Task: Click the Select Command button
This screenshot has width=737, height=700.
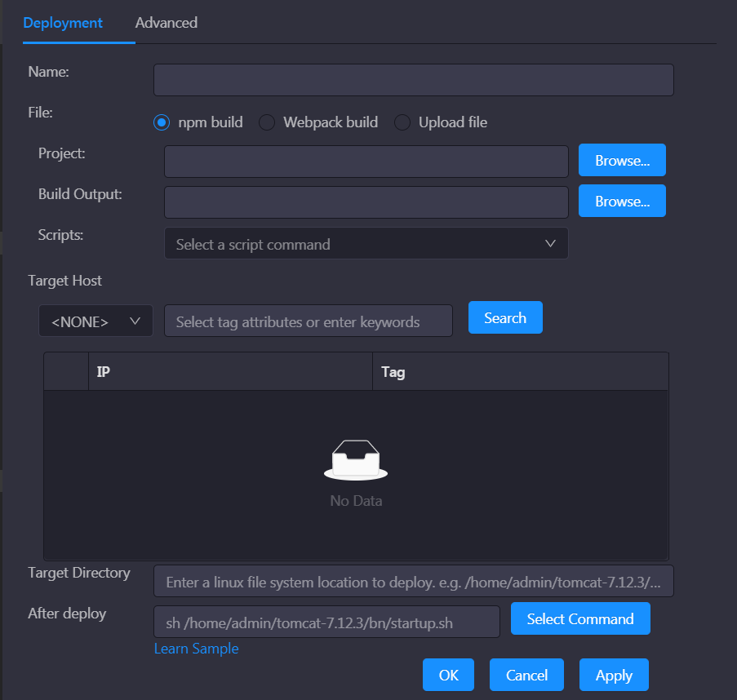Action: coord(580,619)
